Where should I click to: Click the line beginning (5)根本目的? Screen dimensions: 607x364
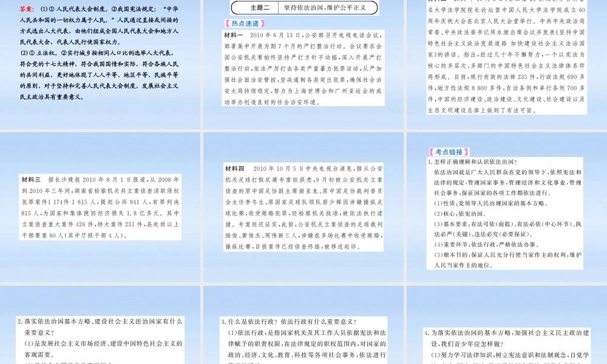point(507,255)
